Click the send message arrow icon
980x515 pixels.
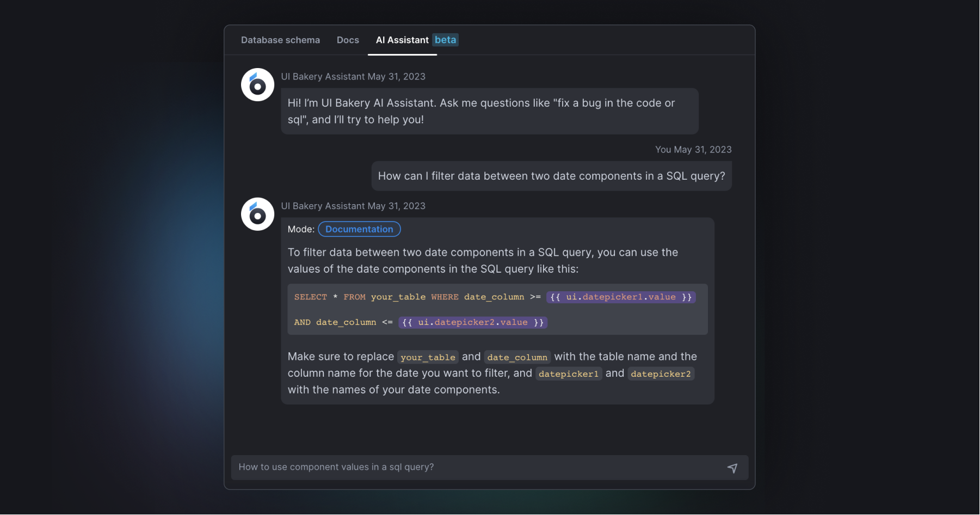[732, 468]
